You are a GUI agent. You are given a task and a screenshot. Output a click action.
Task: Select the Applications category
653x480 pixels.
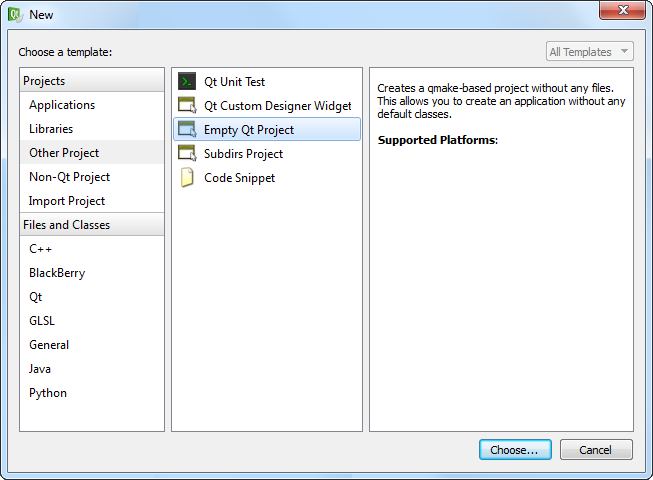(x=62, y=105)
